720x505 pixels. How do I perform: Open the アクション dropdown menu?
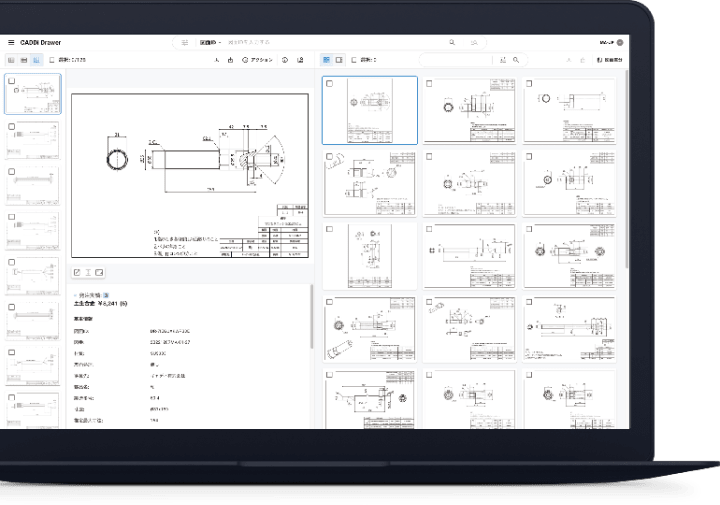pos(259,60)
